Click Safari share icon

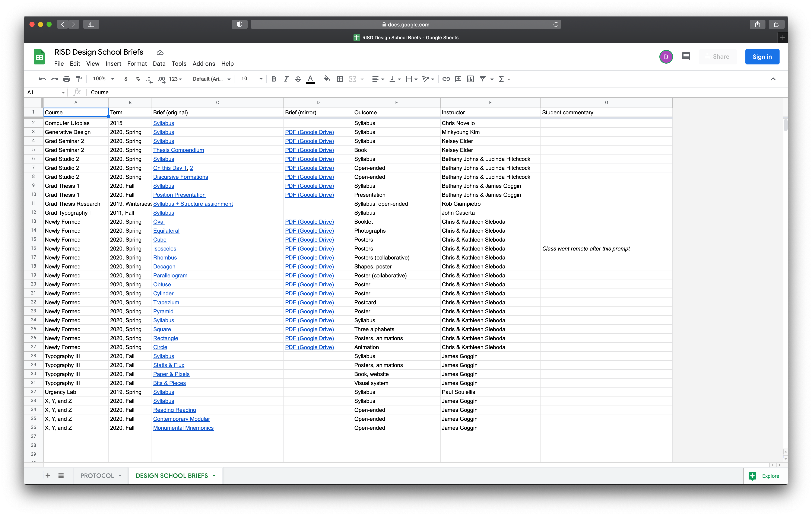pyautogui.click(x=757, y=24)
